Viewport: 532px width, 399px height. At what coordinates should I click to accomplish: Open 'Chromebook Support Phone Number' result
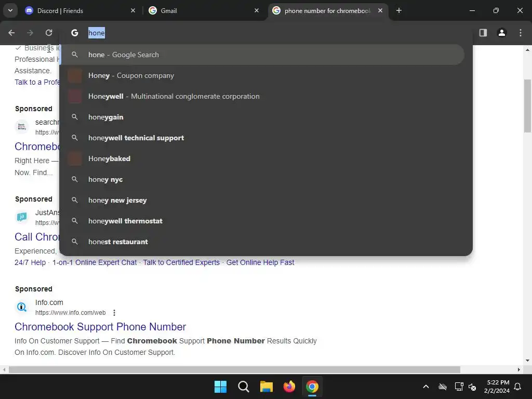[x=100, y=327]
